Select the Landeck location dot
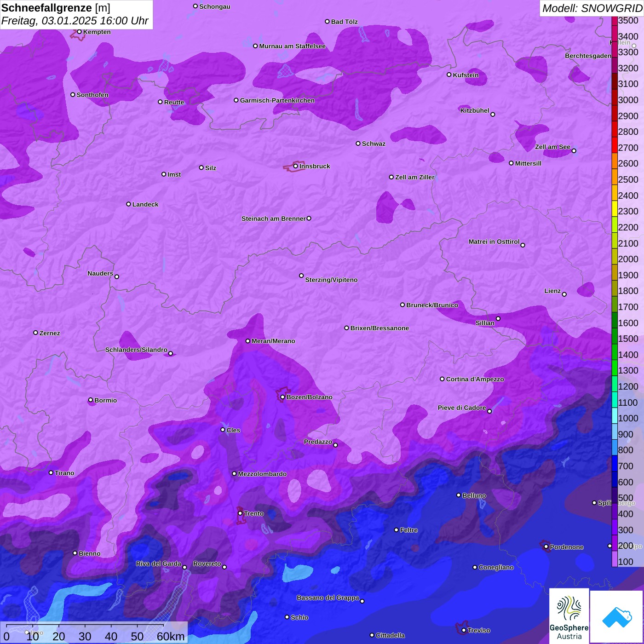 pos(128,204)
